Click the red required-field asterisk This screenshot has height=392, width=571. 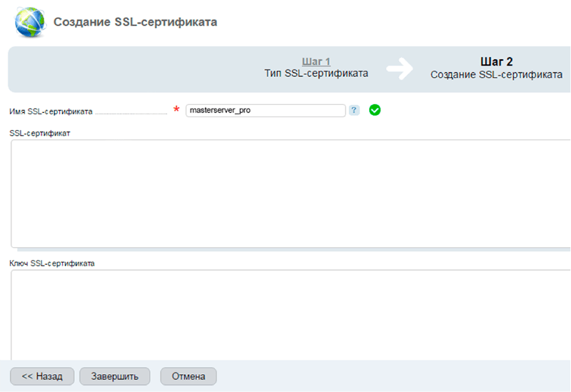[x=176, y=110]
